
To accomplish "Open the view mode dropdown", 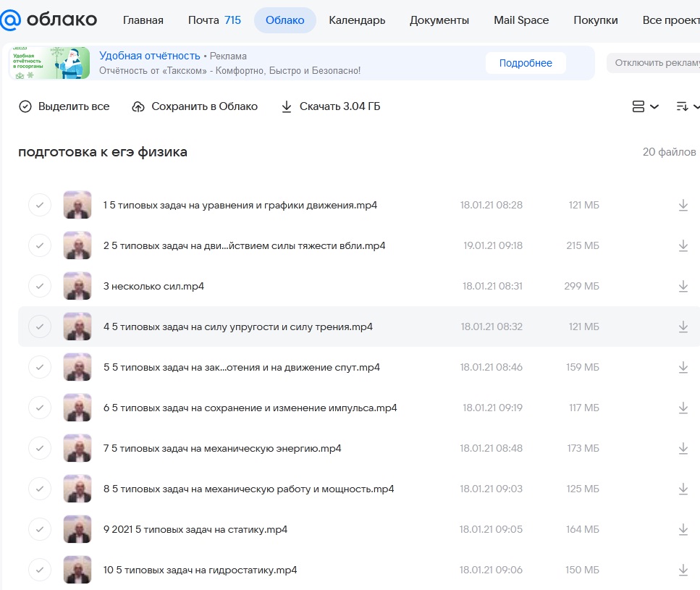I will (646, 106).
